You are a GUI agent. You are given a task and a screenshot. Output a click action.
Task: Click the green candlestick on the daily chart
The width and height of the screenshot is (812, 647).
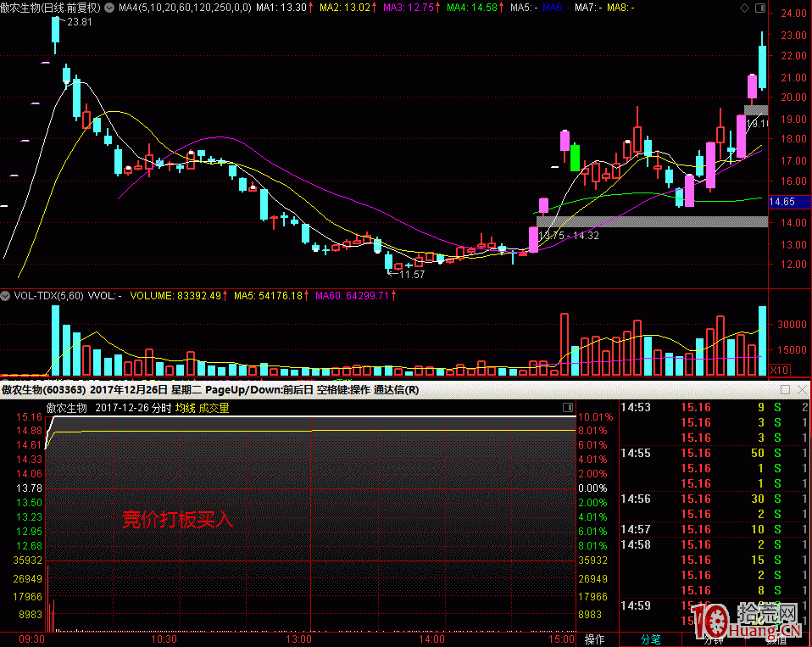pos(575,158)
